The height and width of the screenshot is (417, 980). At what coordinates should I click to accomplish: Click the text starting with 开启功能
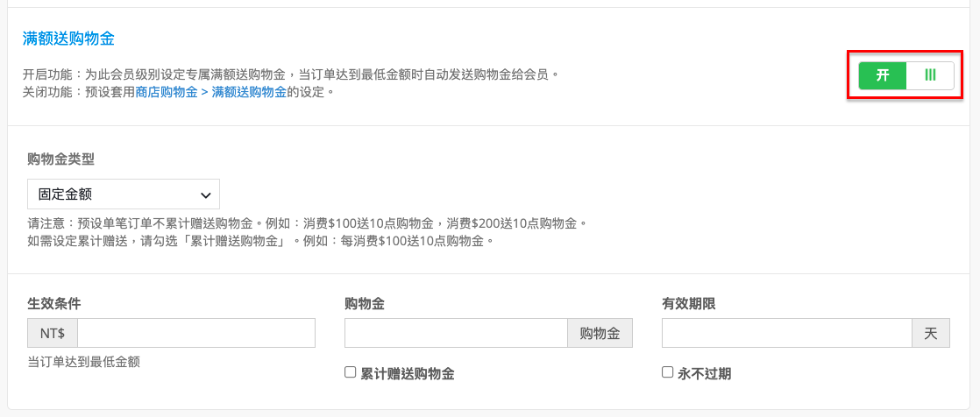[x=290, y=75]
